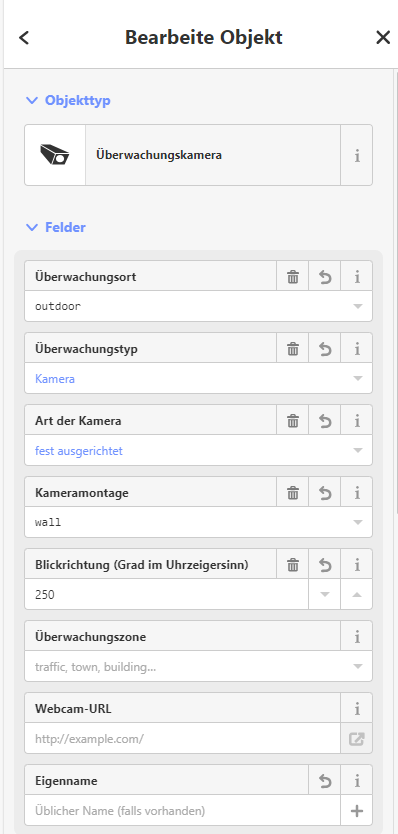Show info for Art der Kamera

point(356,421)
